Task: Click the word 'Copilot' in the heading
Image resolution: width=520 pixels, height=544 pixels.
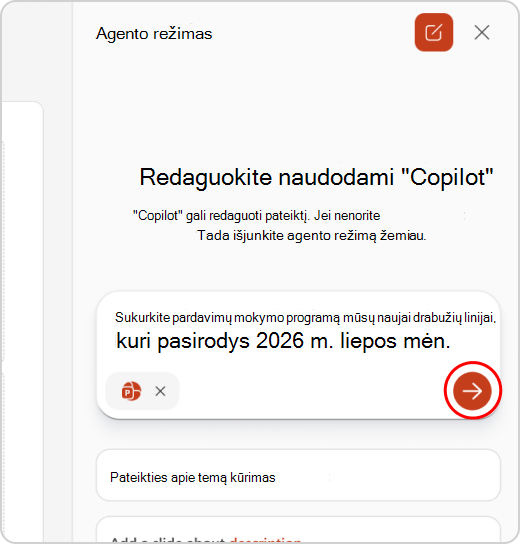Action: pyautogui.click(x=447, y=177)
